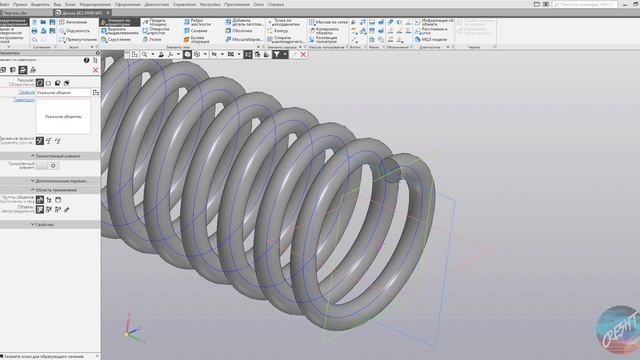Click the Сечение field 'Укажите объект'
640x360 pixels.
point(63,93)
